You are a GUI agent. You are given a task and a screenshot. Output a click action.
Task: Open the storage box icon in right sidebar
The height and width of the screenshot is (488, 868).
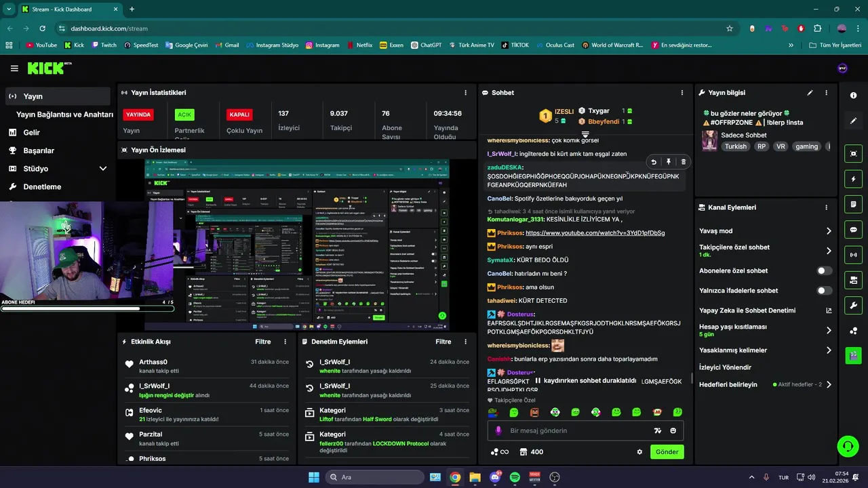(x=853, y=280)
